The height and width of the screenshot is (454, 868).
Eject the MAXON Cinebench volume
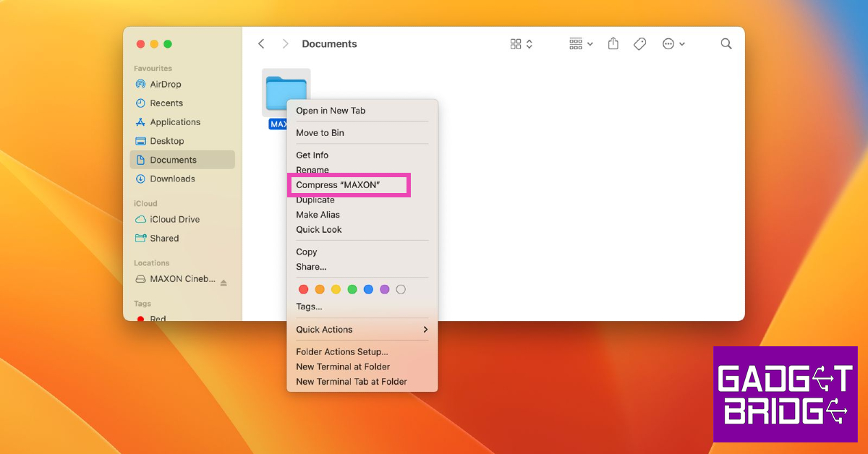224,282
